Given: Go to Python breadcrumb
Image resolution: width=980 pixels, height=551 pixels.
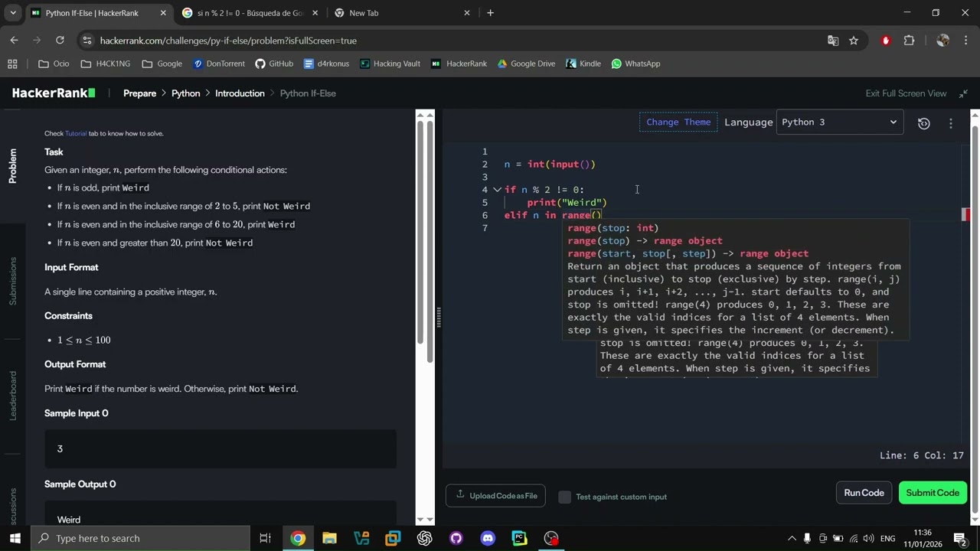Looking at the screenshot, I should click(x=185, y=93).
